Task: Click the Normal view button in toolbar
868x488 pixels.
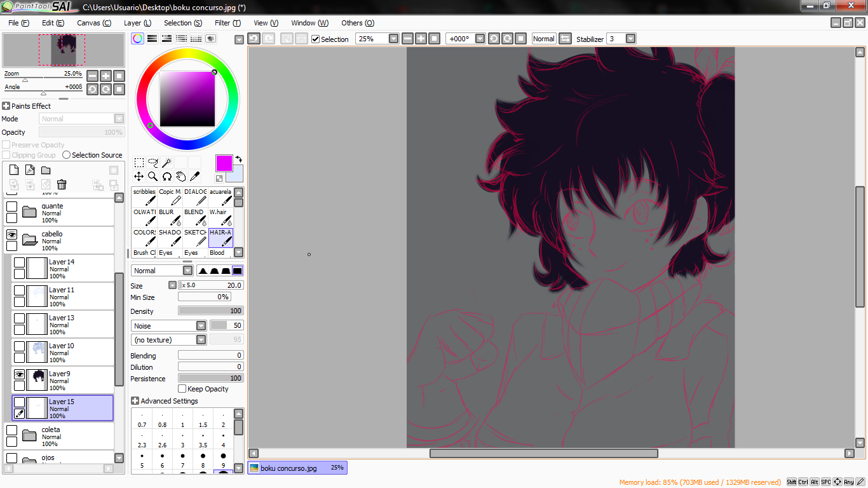Action: point(544,39)
